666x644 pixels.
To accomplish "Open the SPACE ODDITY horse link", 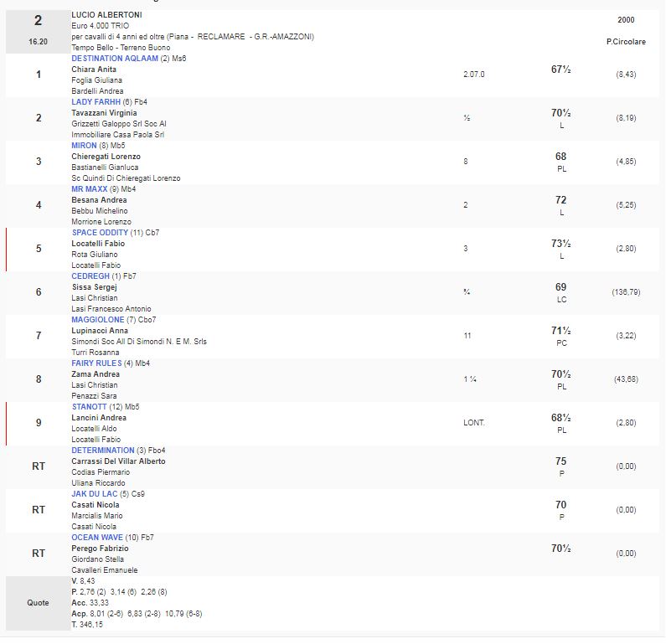I will (x=100, y=232).
